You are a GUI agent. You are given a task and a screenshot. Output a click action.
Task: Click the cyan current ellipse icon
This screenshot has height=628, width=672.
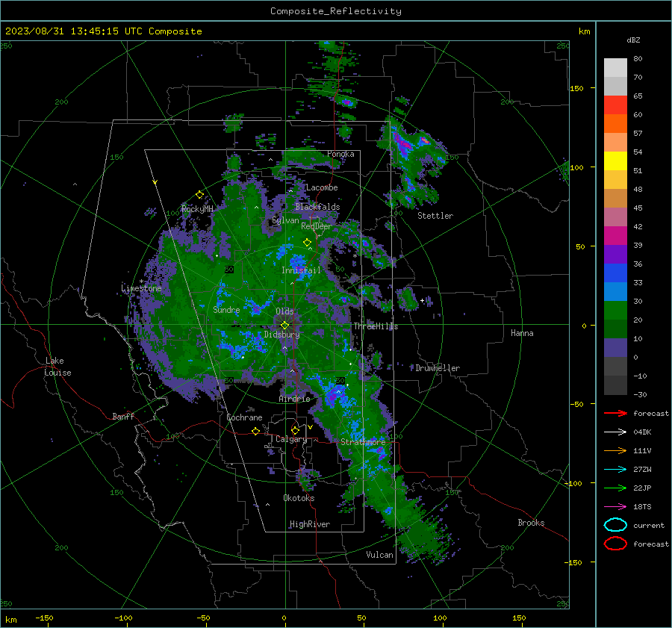615,525
